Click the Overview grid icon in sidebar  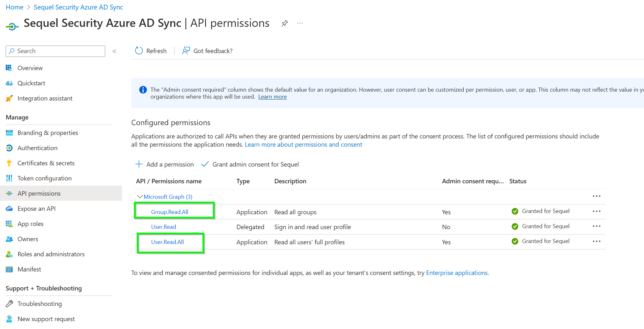click(x=9, y=68)
